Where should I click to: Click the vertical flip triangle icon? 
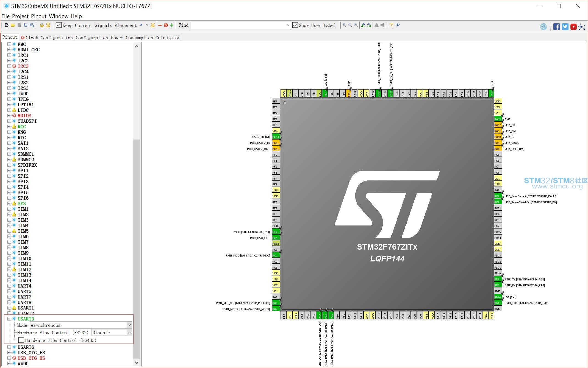(377, 25)
